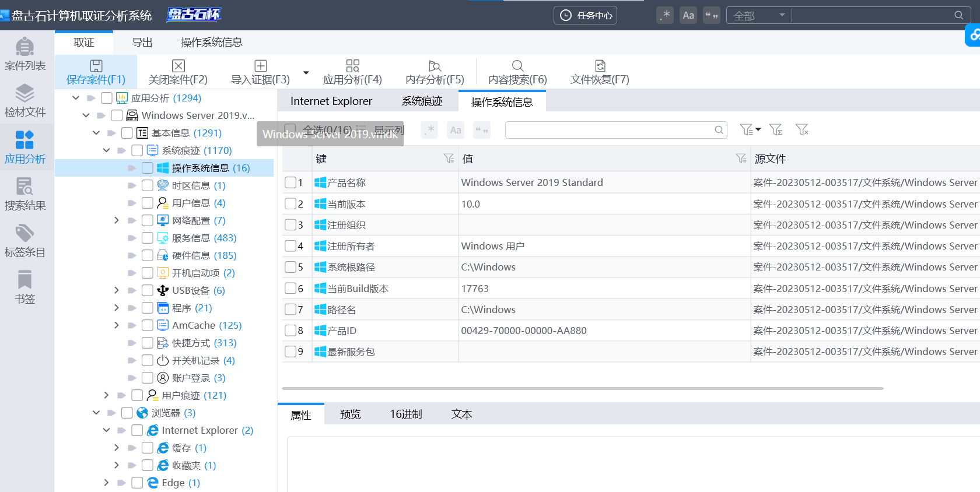
Task: Open the 全部 search scope dropdown
Action: point(759,15)
